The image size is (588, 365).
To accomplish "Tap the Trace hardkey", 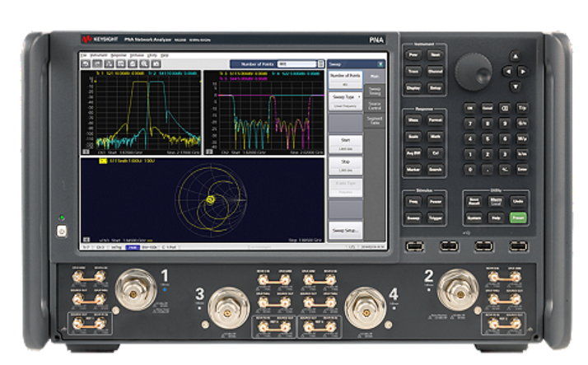I will (x=413, y=72).
